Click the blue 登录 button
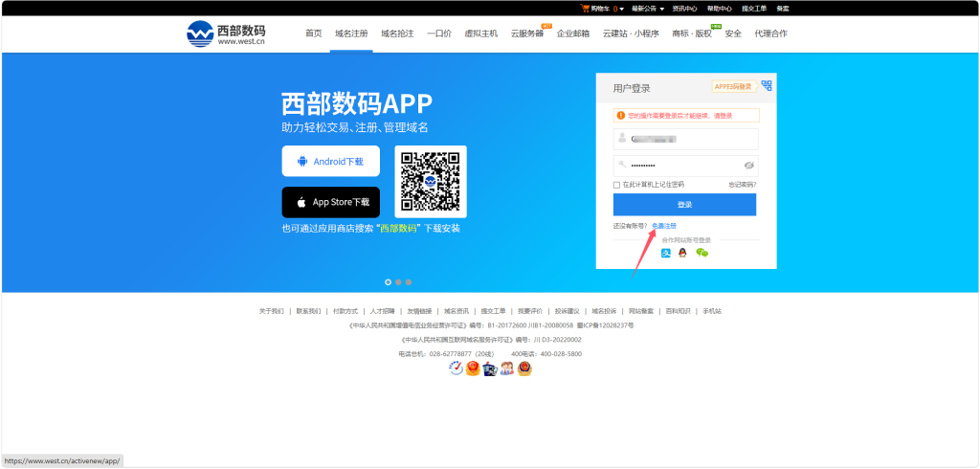The width and height of the screenshot is (980, 469). [684, 205]
